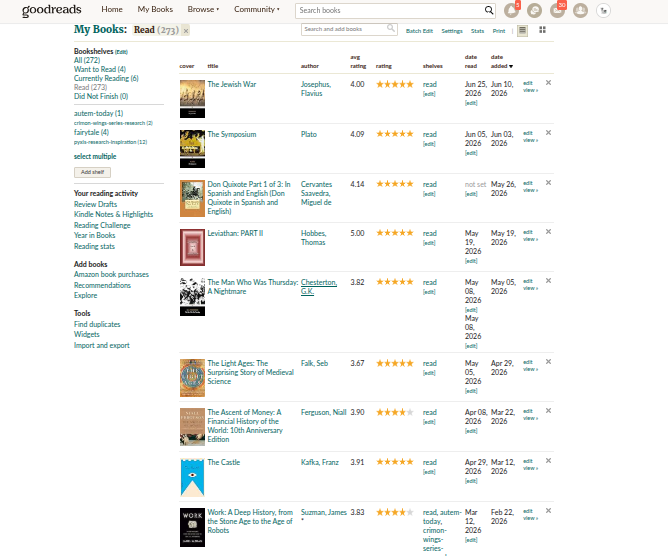The width and height of the screenshot is (668, 556).
Task: Open Import and export
Action: 101,345
